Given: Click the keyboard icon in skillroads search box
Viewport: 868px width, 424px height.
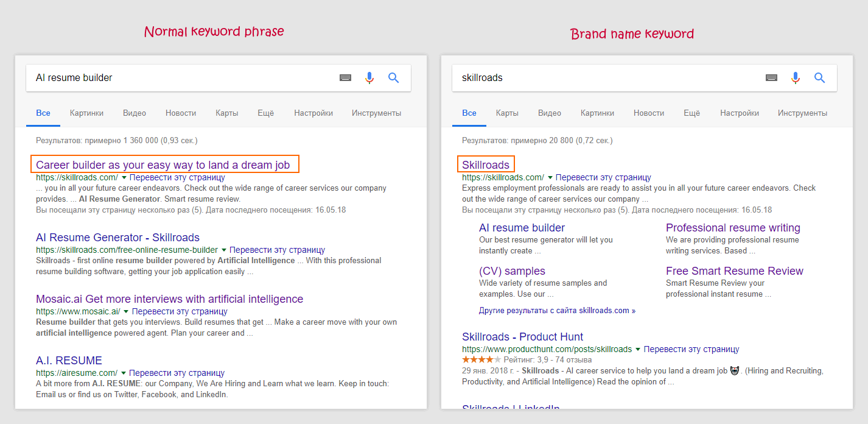Looking at the screenshot, I should pyautogui.click(x=771, y=77).
